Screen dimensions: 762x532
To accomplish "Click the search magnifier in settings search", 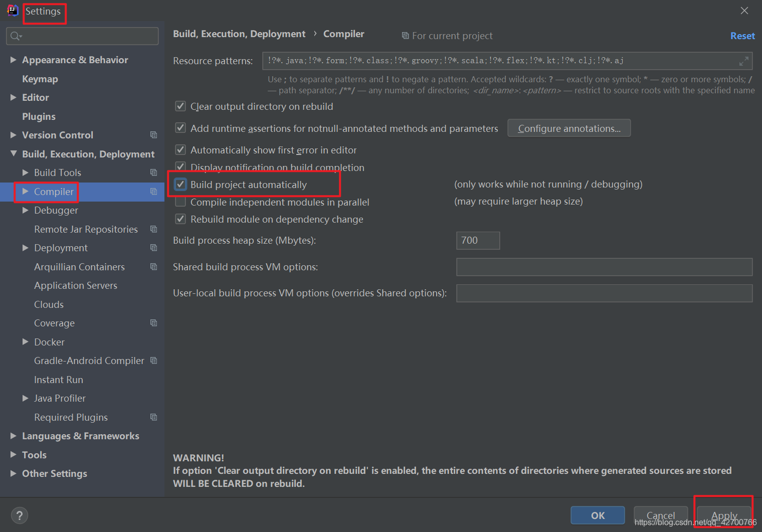I will (x=16, y=36).
